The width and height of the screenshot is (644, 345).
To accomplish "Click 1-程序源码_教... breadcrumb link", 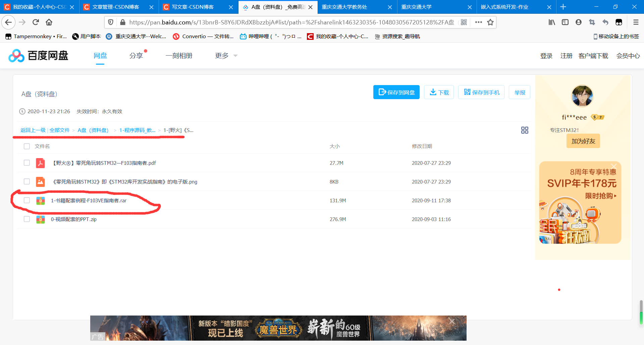I will click(137, 130).
